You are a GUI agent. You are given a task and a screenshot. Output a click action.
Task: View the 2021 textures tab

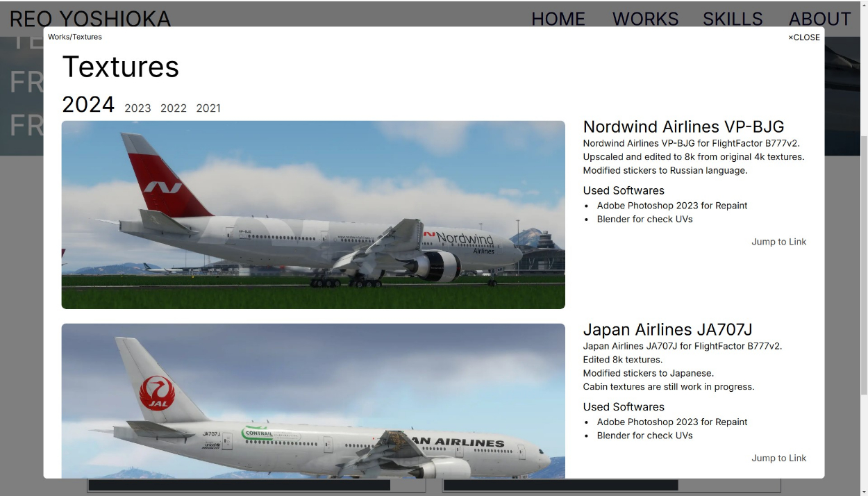click(208, 108)
